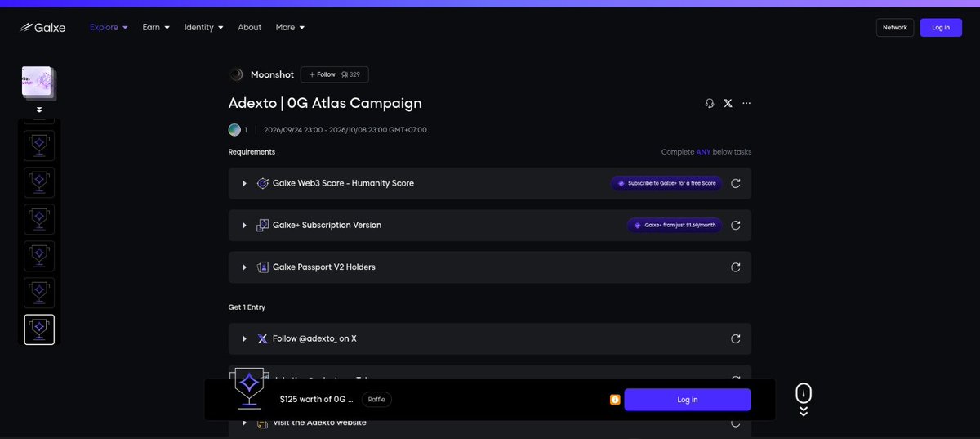This screenshot has width=980, height=439.
Task: Click the Raffle tag
Action: 376,400
